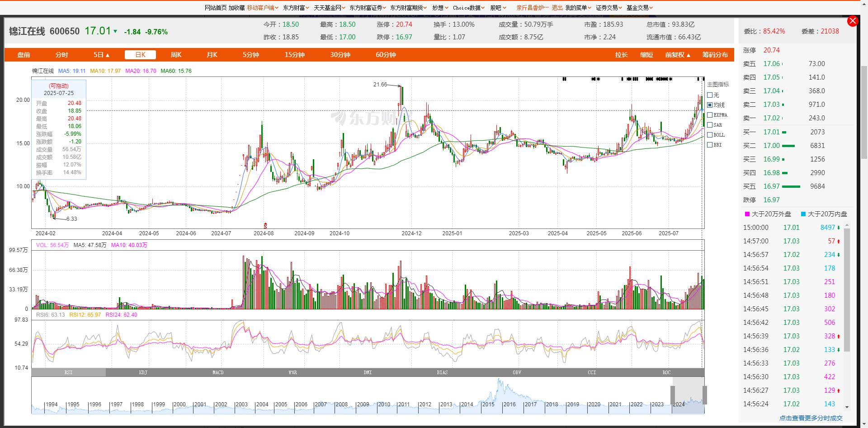The image size is (868, 428).
Task: Open the 亲斤昌香炉 user account link
Action: pyautogui.click(x=532, y=8)
